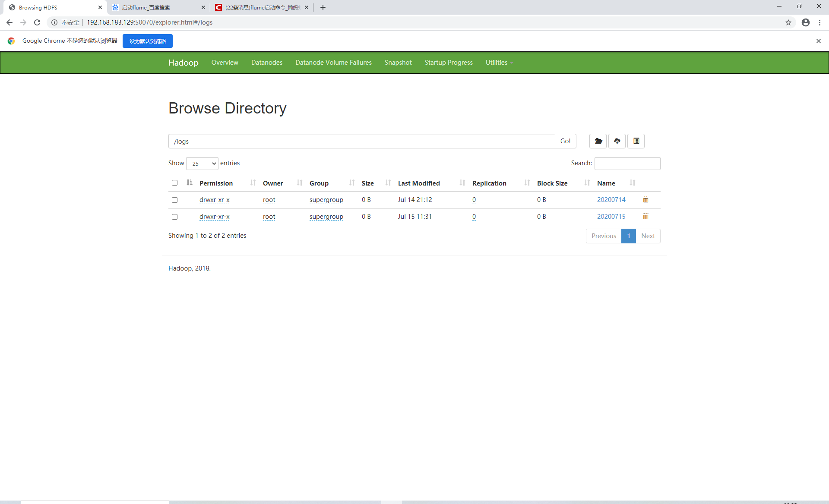Delete the 20200714 directory via trash icon
The width and height of the screenshot is (829, 504).
[x=645, y=199]
